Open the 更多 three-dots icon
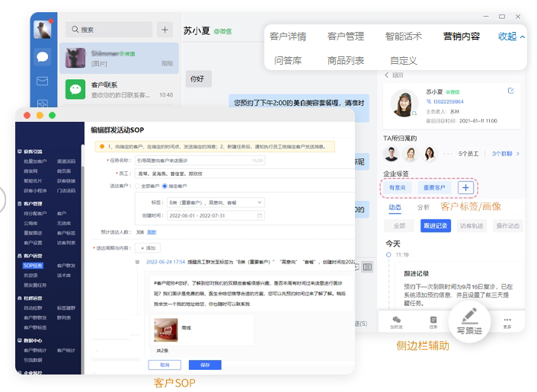 tap(507, 323)
